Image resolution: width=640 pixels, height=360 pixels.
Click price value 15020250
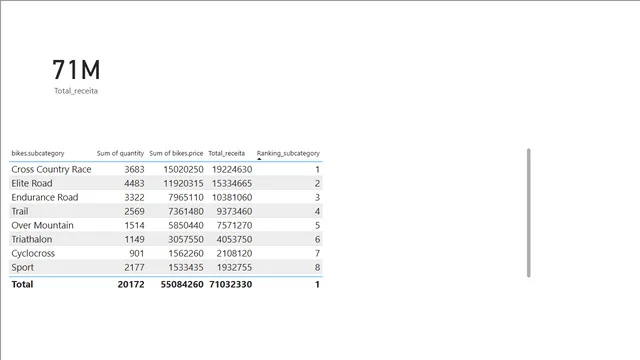coord(183,169)
